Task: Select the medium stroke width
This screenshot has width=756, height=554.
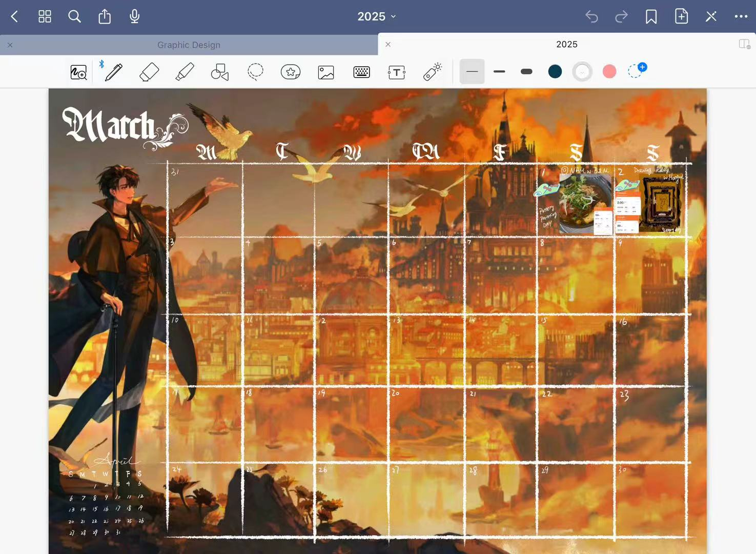Action: pos(499,72)
